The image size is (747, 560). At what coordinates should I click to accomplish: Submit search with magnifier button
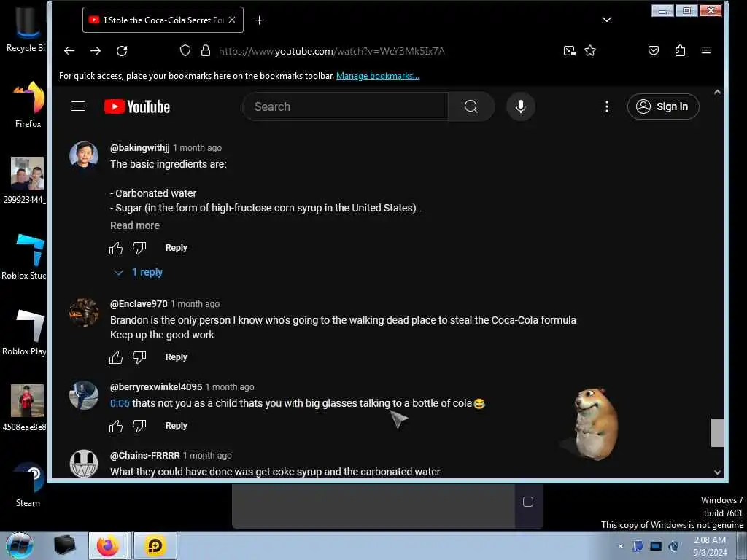pyautogui.click(x=471, y=106)
